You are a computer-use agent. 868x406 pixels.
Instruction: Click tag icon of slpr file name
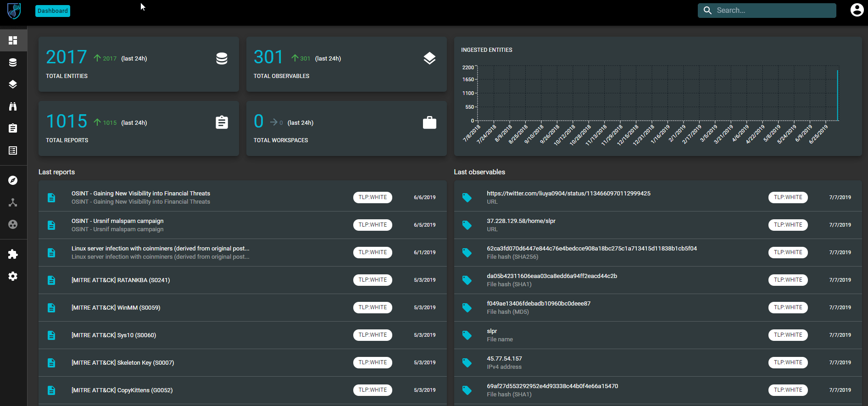point(467,335)
